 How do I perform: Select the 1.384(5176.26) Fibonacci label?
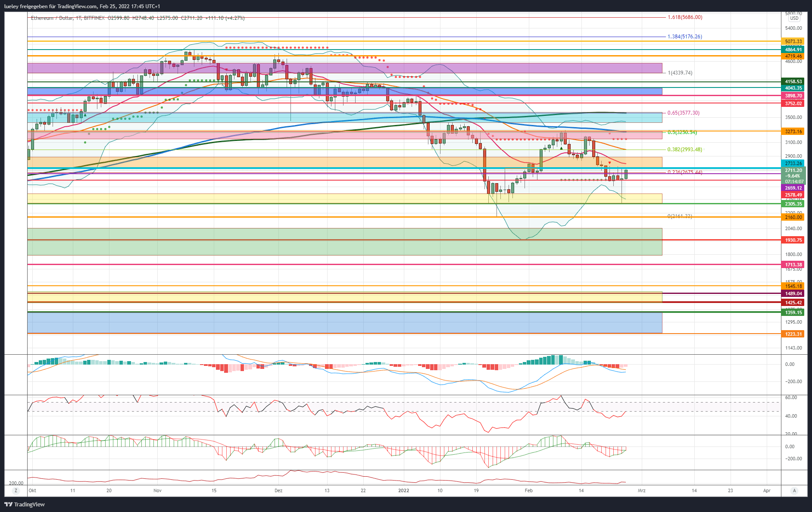click(x=684, y=37)
